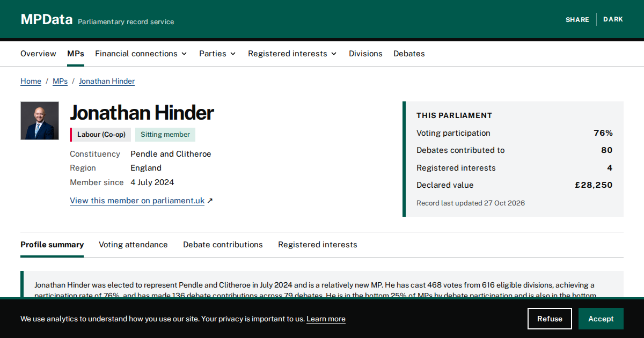This screenshot has height=338, width=644.
Task: Click the Labour (Co-op) party tag
Action: pyautogui.click(x=100, y=135)
